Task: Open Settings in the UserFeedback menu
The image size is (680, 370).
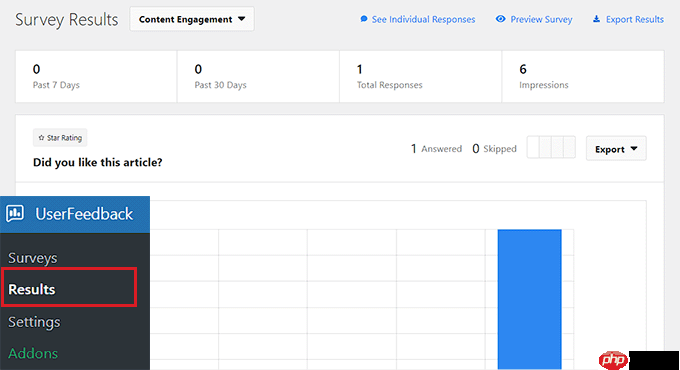Action: point(34,322)
